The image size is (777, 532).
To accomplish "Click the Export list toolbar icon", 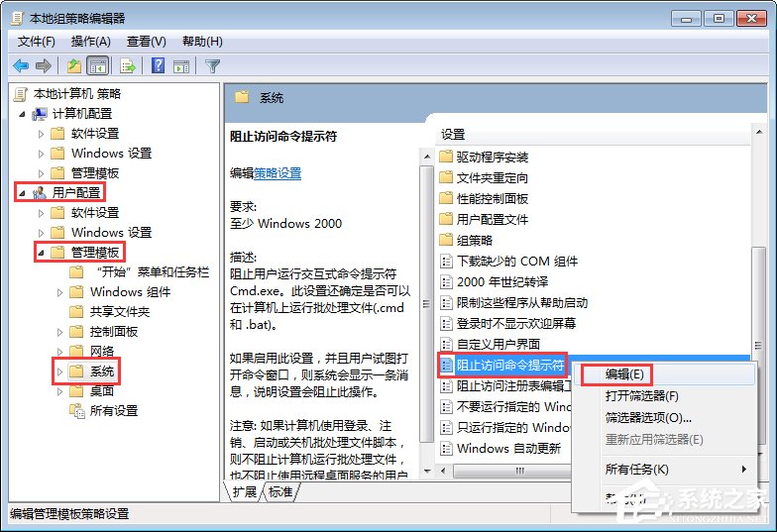I will point(127,65).
